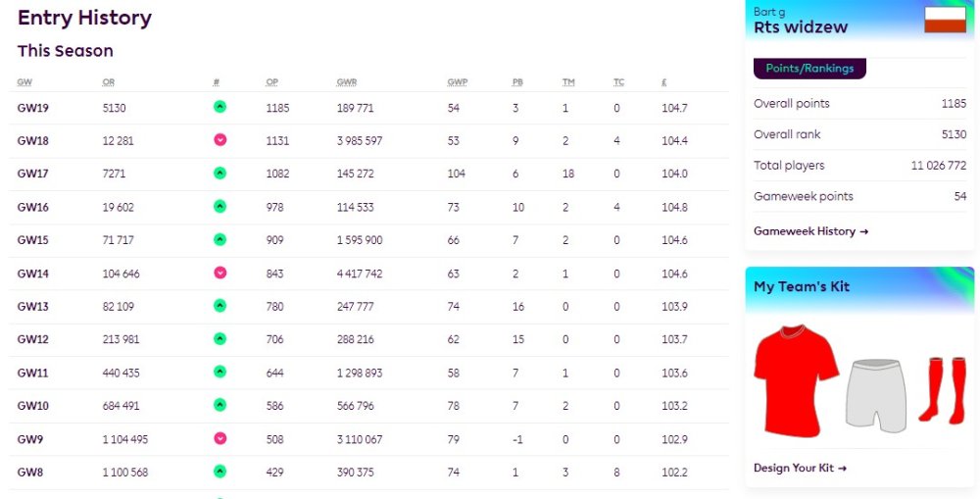
Task: Click the GWP column header
Action: (x=457, y=81)
